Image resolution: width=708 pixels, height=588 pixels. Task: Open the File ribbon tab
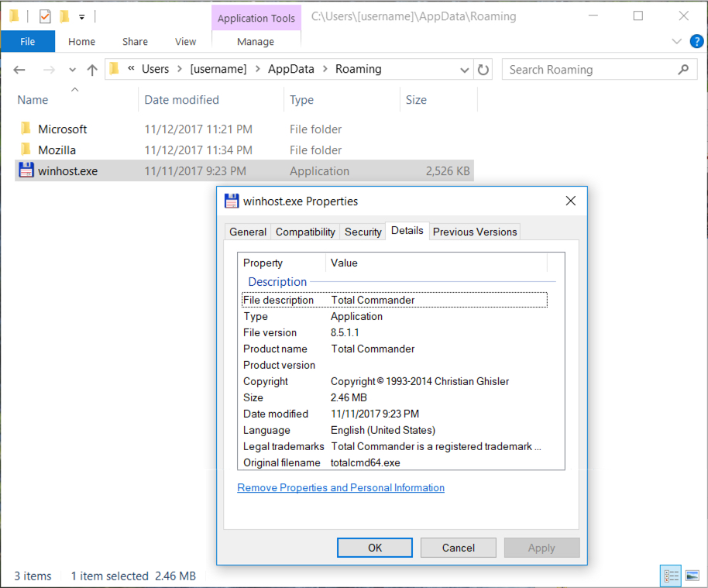pos(28,42)
